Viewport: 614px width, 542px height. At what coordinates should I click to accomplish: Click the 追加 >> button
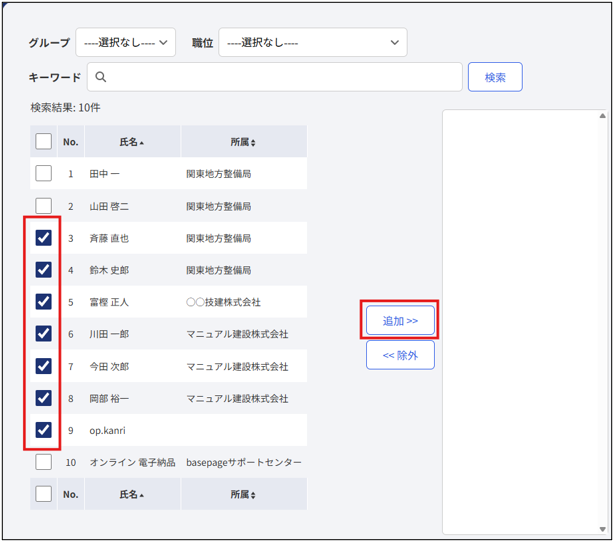click(400, 321)
